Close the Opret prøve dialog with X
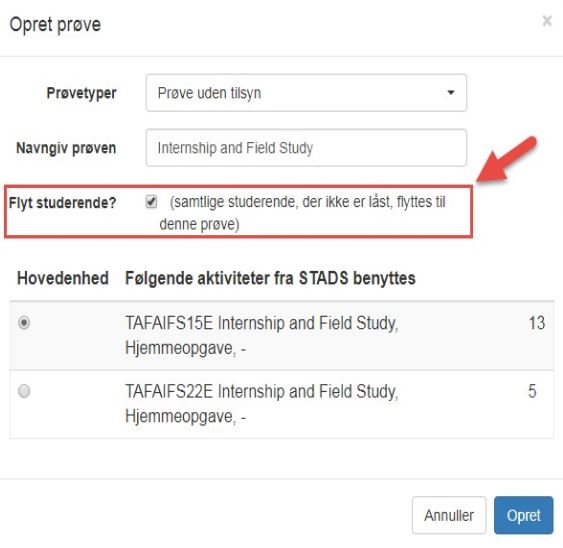The image size is (563, 548). (547, 21)
